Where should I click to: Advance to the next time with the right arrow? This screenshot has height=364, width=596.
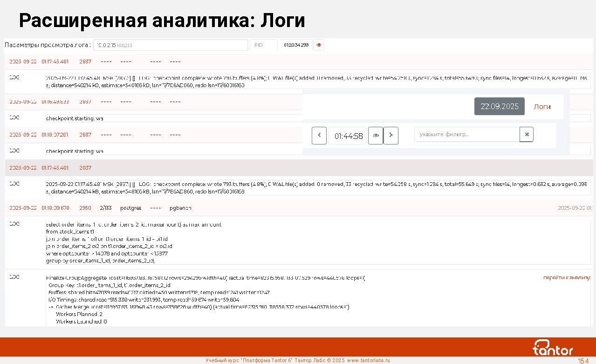point(391,136)
